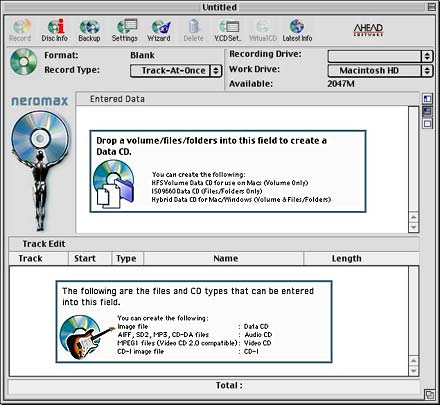Click the Type column header

tap(127, 259)
